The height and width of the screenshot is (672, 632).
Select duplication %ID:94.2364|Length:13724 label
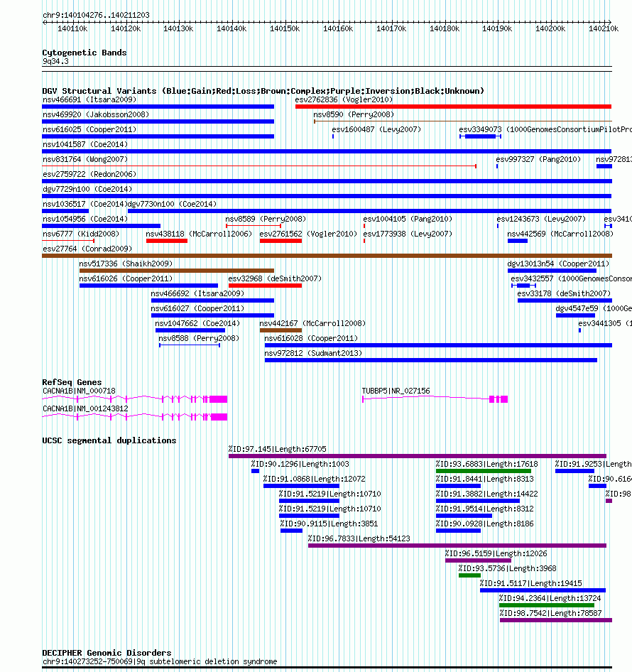tap(550, 599)
